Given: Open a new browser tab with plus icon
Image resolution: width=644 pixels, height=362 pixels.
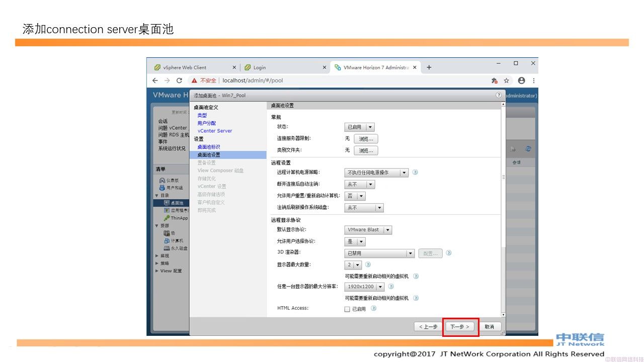Looking at the screenshot, I should click(429, 67).
